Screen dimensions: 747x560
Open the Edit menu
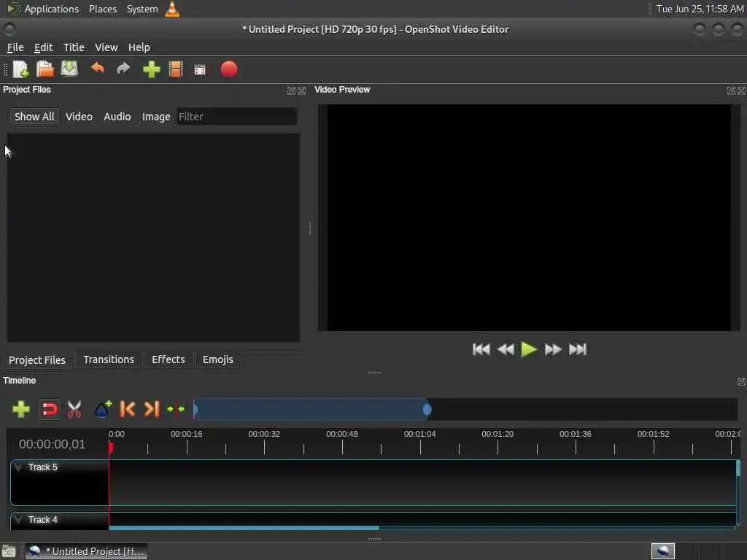tap(43, 47)
